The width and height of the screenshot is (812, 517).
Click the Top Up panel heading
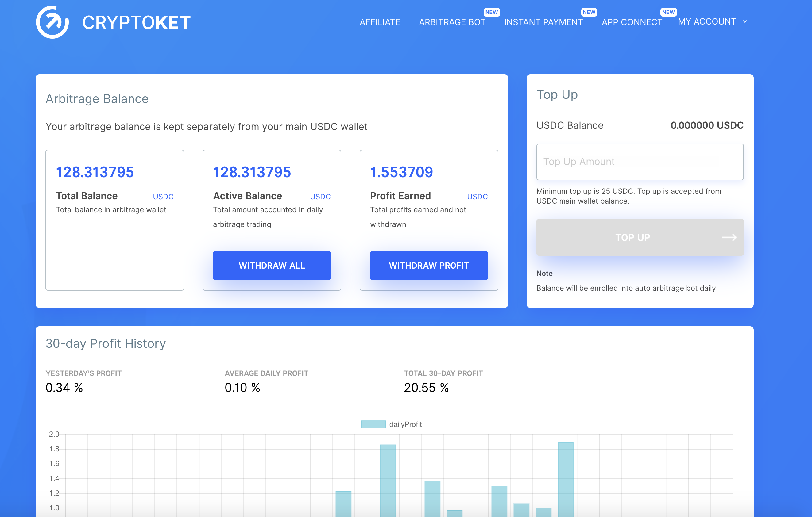point(557,94)
